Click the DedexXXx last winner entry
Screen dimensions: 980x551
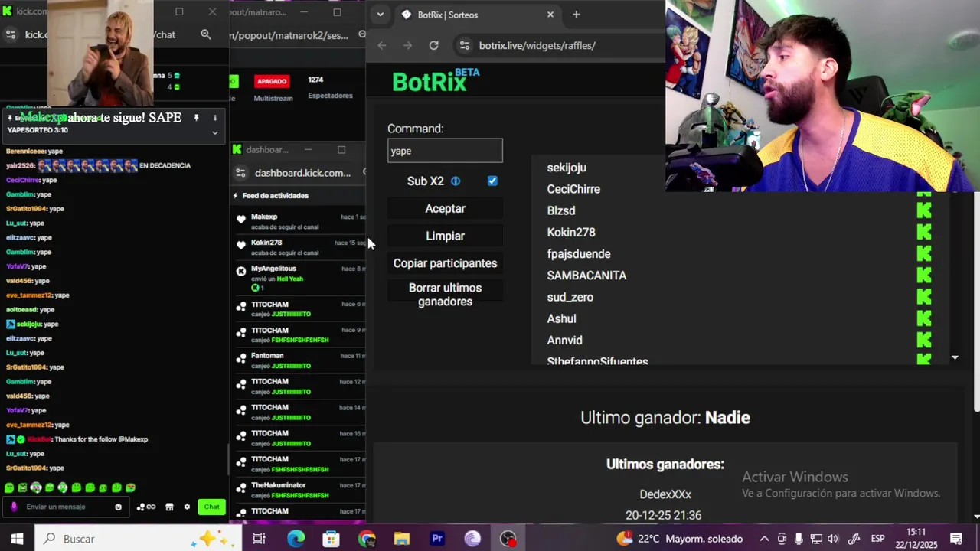tap(665, 494)
